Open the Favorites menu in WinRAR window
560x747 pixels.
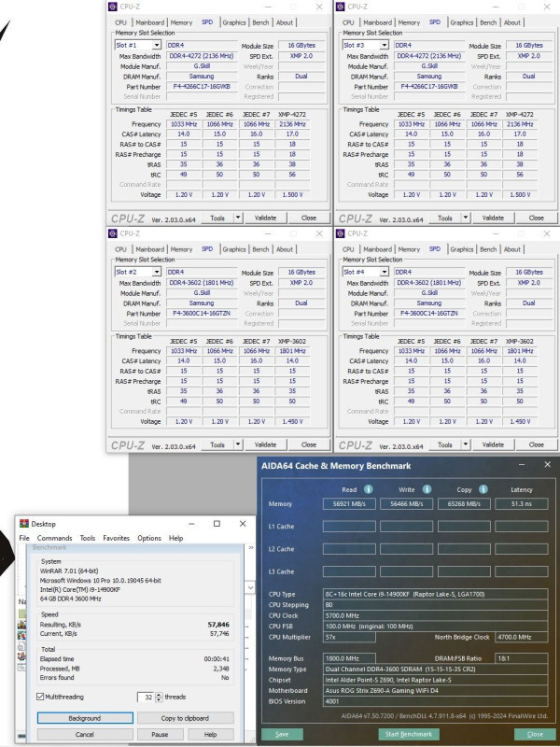click(117, 538)
